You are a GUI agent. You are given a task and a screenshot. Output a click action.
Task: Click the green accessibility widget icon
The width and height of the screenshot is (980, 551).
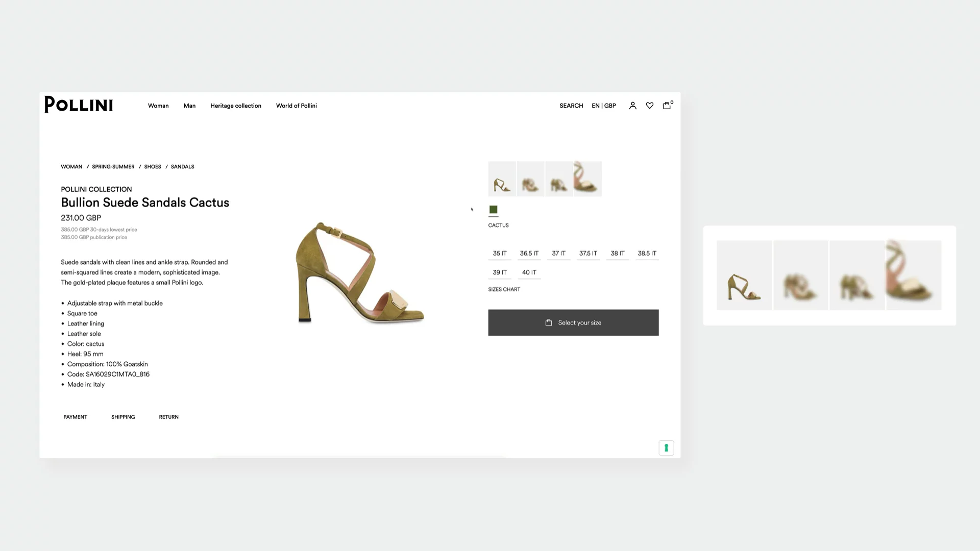[x=666, y=448]
